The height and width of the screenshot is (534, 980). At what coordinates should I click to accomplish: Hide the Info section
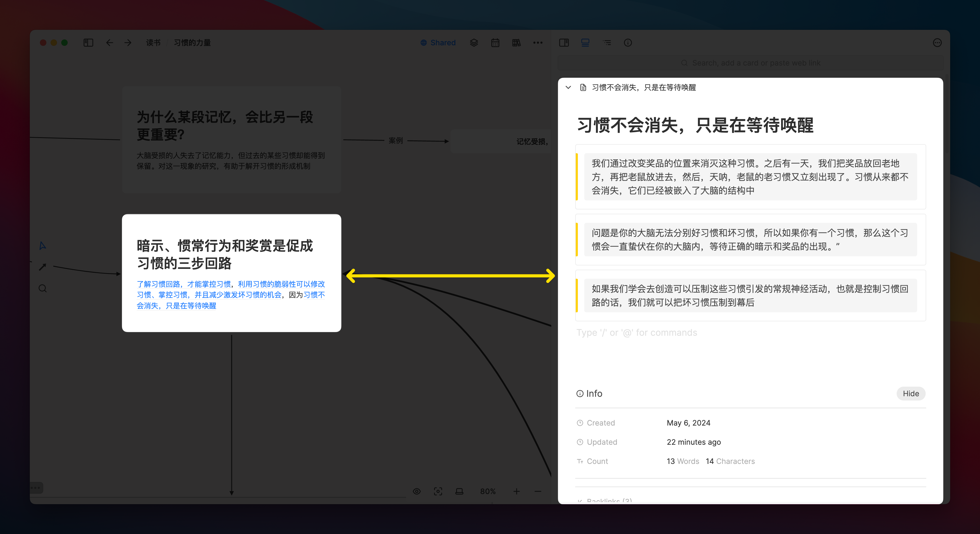(x=911, y=394)
